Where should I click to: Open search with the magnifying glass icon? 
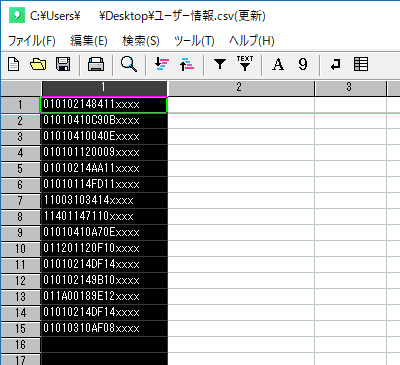(129, 64)
